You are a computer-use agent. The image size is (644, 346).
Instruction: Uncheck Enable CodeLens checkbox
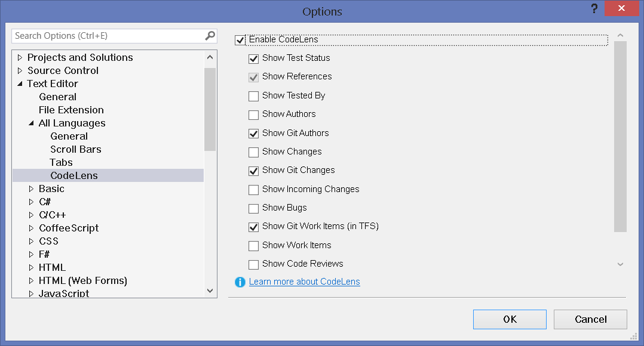pos(240,40)
